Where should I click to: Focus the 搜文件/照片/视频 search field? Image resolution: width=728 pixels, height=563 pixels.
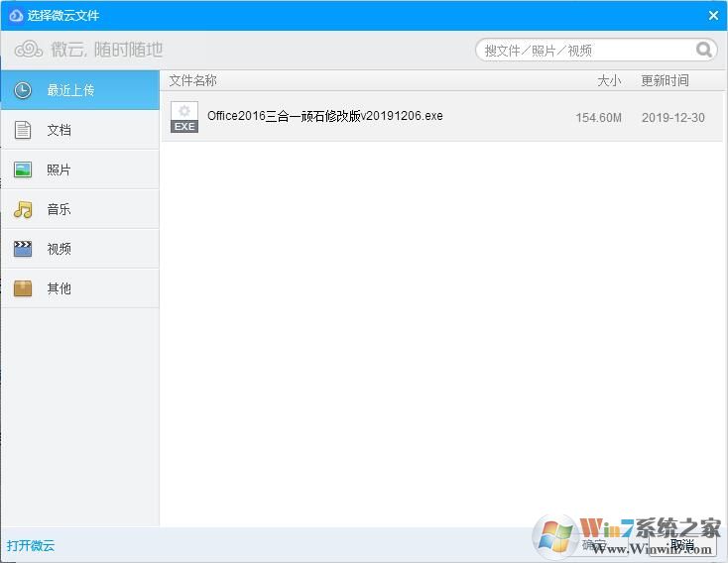click(x=597, y=50)
